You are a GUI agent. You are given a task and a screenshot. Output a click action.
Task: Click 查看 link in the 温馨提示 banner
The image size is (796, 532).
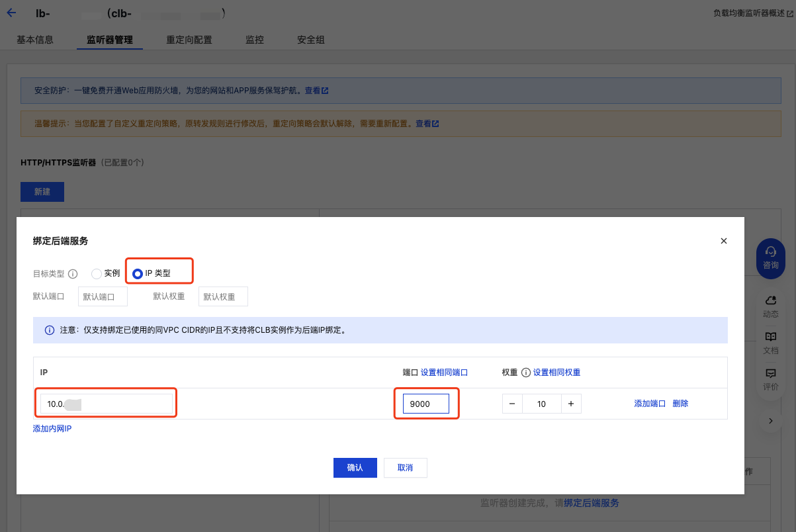coord(427,123)
